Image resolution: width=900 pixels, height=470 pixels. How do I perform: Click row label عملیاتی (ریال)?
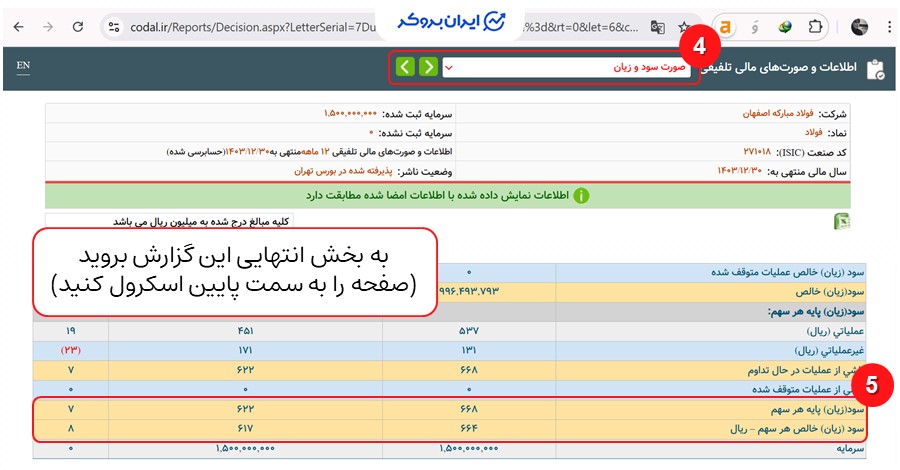click(x=835, y=331)
